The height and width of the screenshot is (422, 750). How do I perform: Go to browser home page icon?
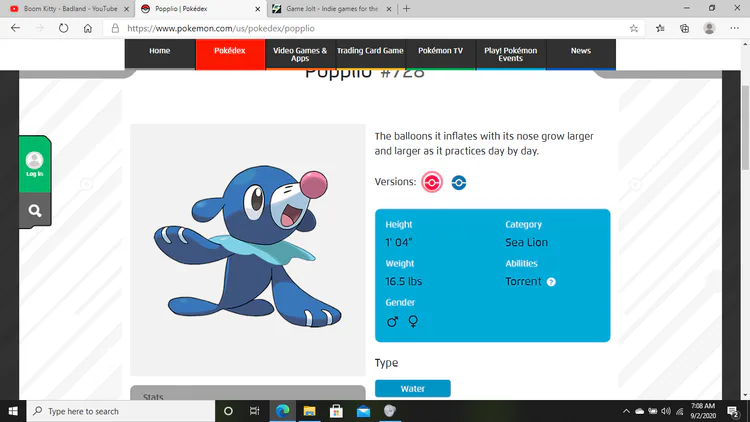88,28
